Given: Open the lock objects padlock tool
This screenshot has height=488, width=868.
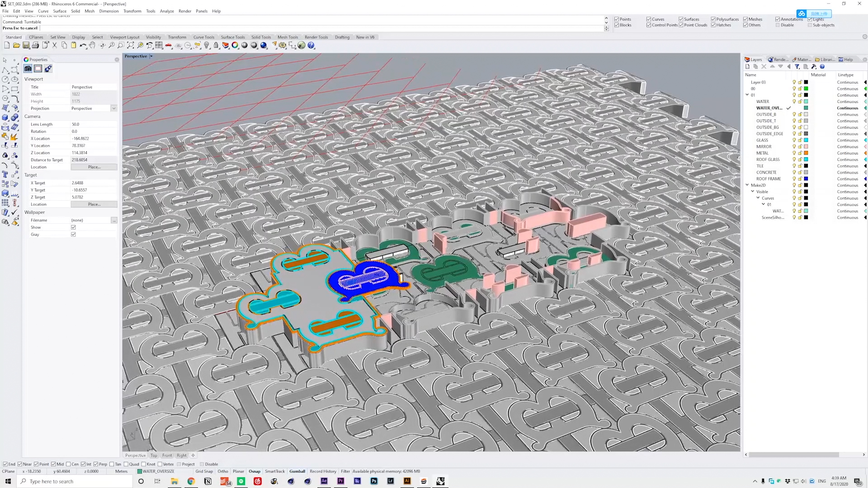Looking at the screenshot, I should [216, 45].
